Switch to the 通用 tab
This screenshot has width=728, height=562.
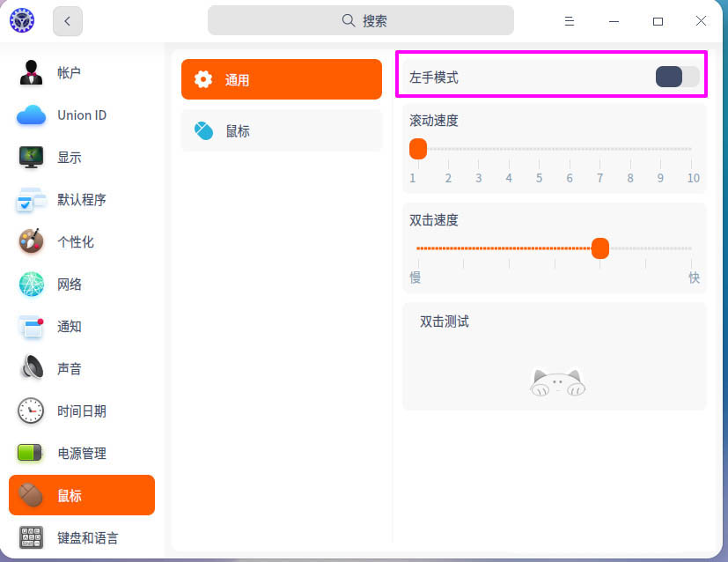(x=281, y=78)
